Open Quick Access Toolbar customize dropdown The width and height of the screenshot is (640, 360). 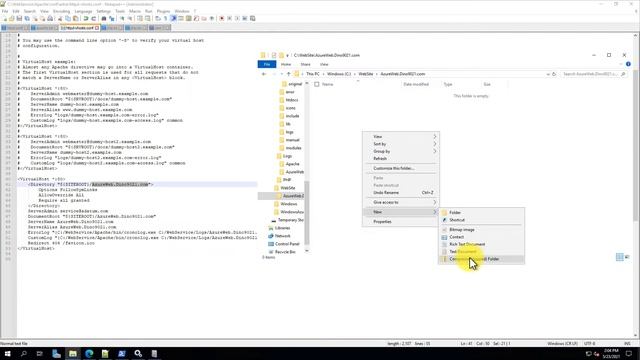pyautogui.click(x=287, y=55)
